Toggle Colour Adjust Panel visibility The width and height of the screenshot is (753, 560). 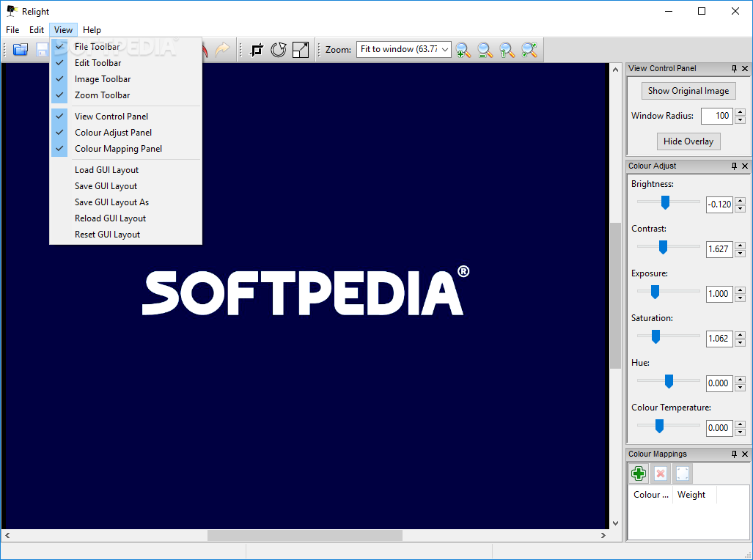click(126, 133)
